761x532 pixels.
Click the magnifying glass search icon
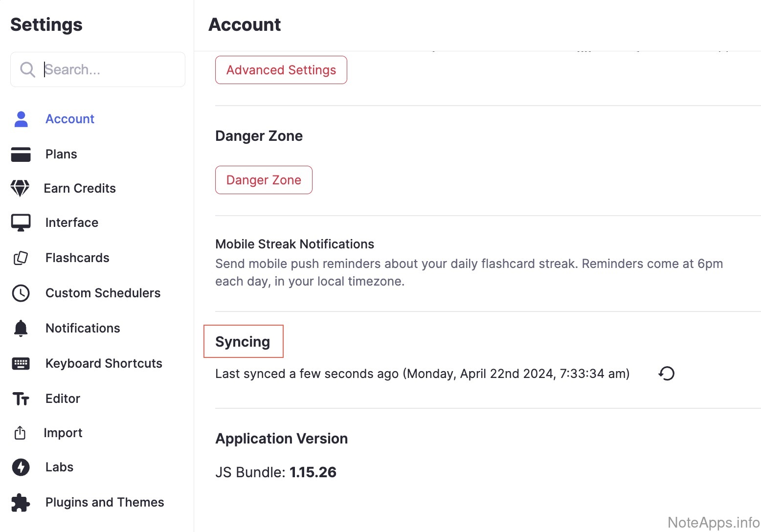click(x=27, y=69)
